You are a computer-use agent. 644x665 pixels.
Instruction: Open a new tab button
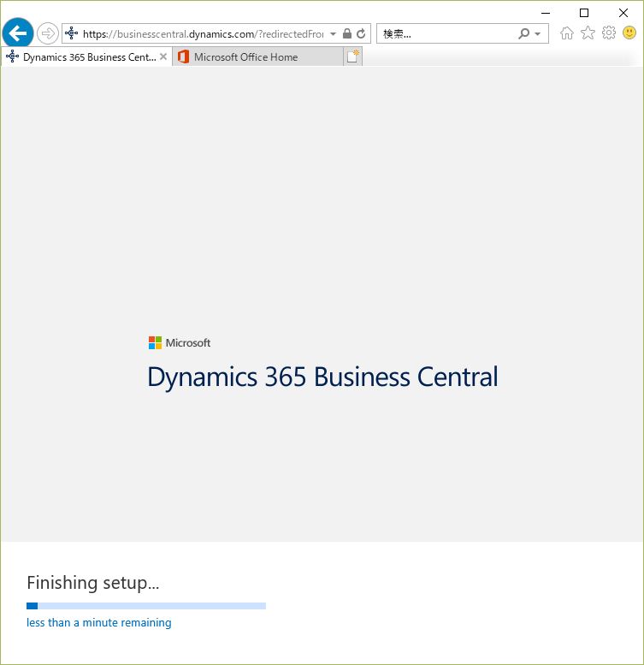[x=352, y=56]
